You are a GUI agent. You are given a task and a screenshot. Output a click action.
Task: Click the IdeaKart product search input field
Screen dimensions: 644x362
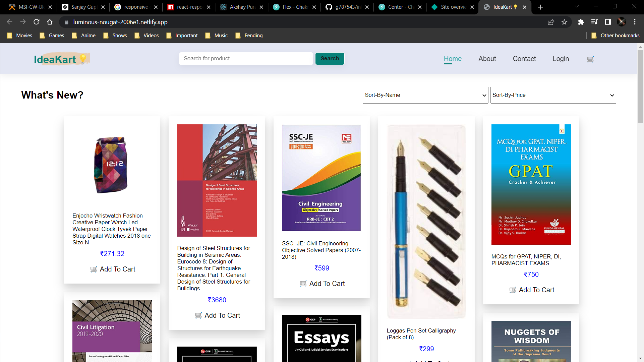pos(246,58)
